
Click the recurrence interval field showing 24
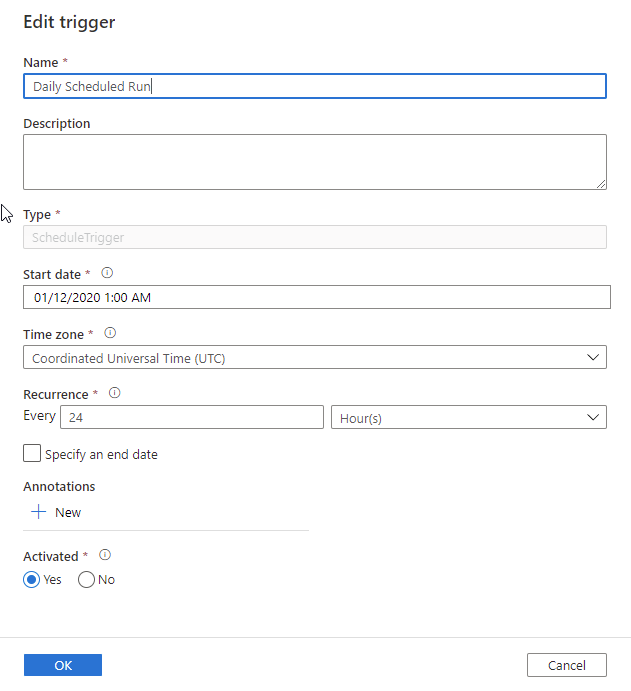coord(192,418)
